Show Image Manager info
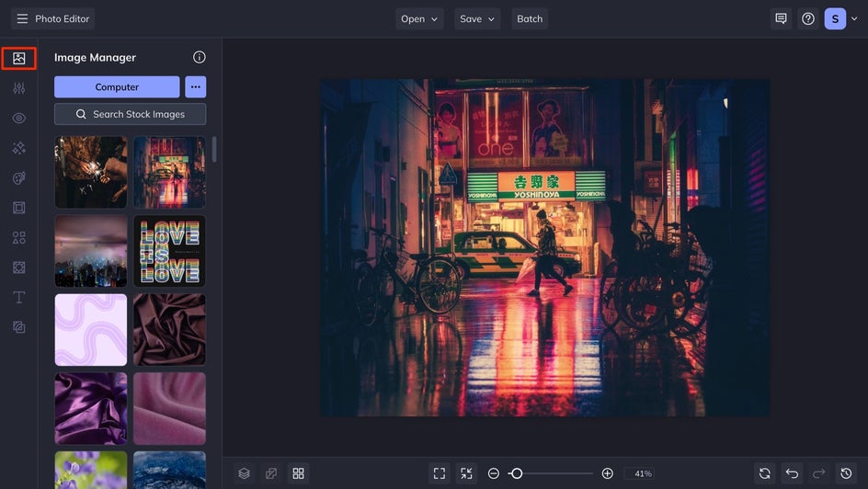The width and height of the screenshot is (868, 489). [200, 57]
